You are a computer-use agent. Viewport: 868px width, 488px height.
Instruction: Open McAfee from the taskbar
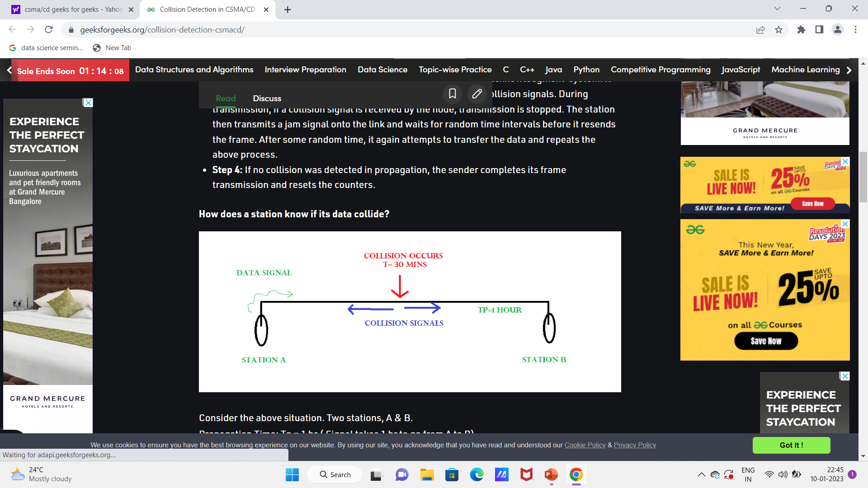(x=526, y=474)
